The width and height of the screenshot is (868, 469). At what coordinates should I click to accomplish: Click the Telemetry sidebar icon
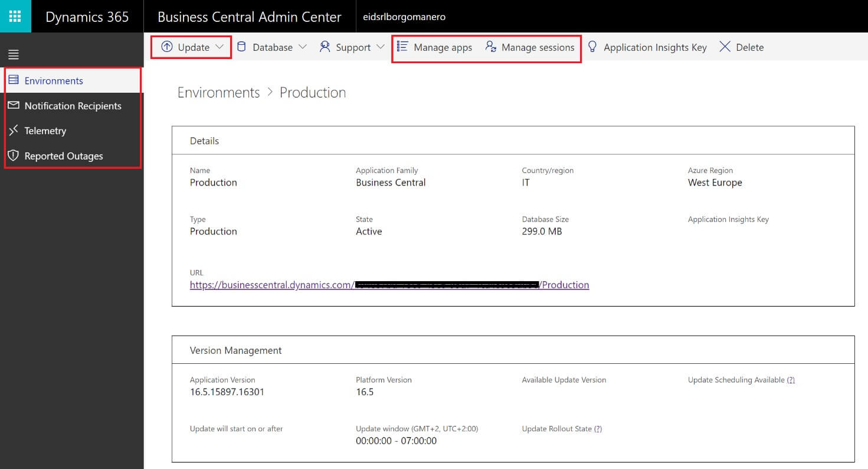[14, 131]
